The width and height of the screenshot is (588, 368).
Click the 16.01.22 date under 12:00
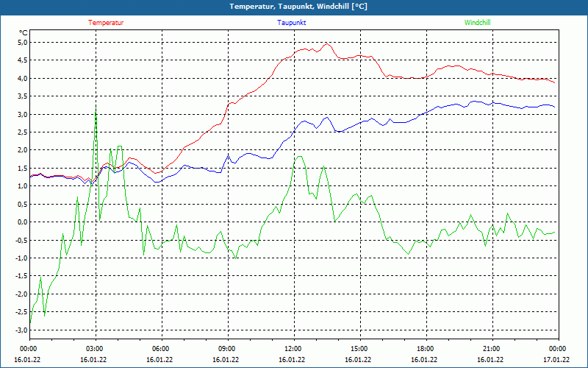292,359
